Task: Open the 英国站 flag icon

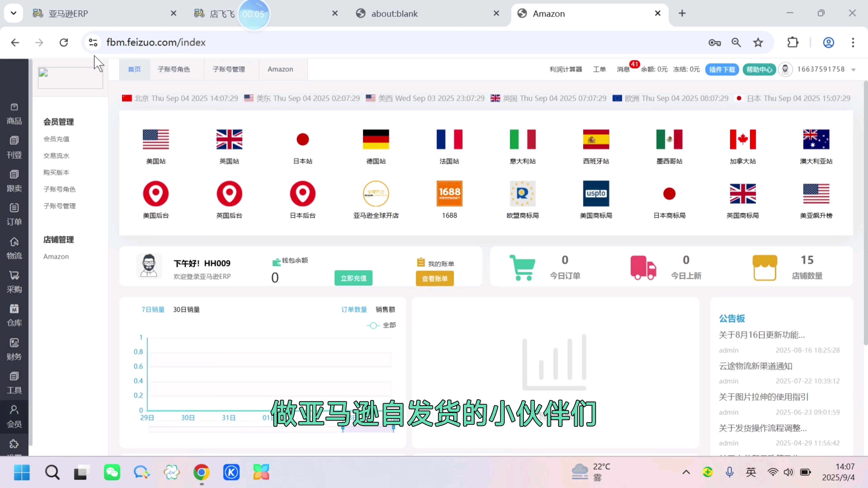Action: pos(229,139)
